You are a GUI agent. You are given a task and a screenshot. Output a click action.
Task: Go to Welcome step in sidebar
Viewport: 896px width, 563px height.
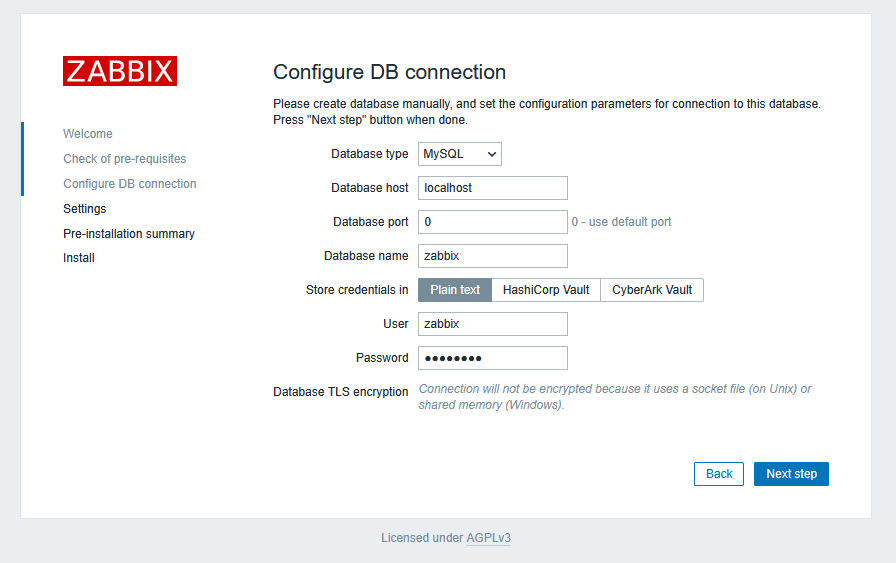pyautogui.click(x=87, y=134)
